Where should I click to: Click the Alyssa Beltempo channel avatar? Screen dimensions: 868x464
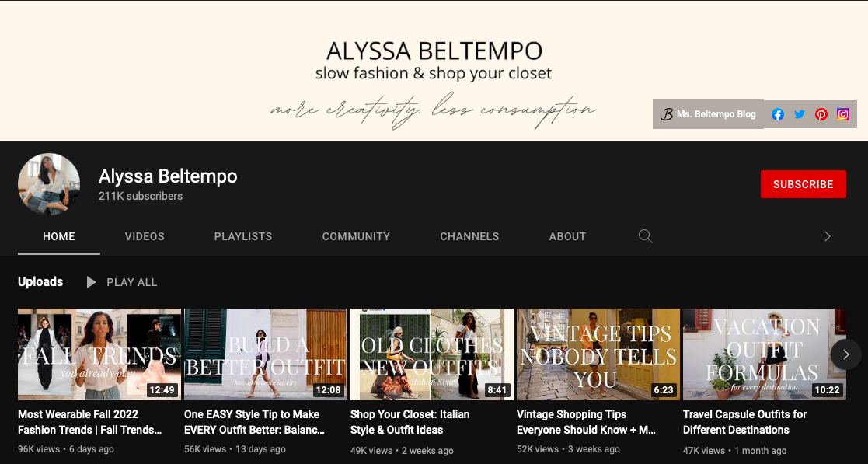[x=49, y=184]
